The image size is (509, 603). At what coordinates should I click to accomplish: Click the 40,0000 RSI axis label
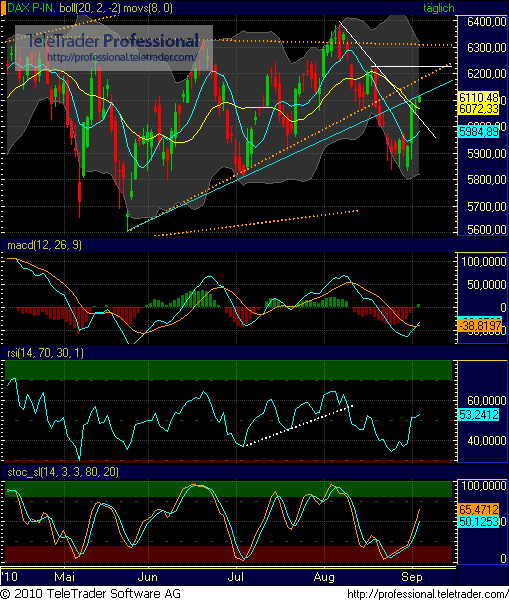coord(486,440)
